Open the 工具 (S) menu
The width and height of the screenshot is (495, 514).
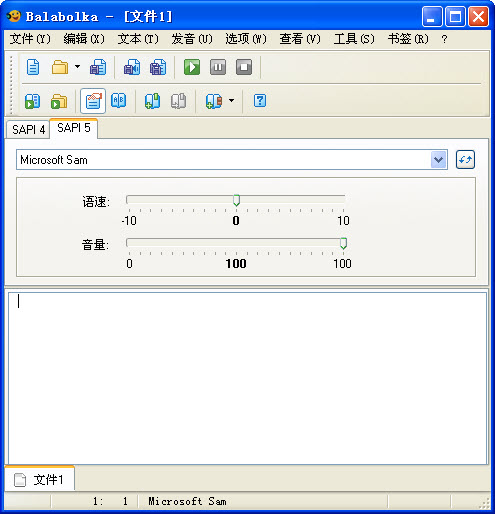354,39
